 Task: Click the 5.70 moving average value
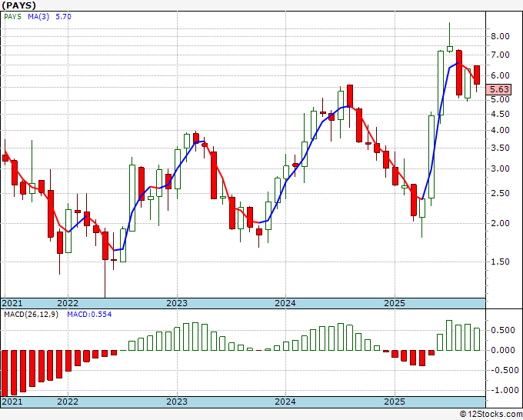(x=63, y=17)
